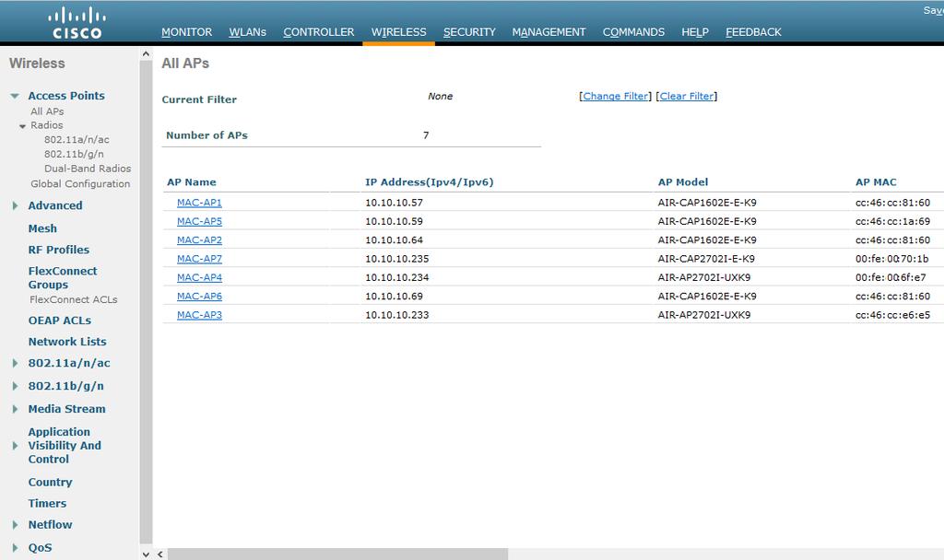Open FlexConnect Groups sidebar section
The width and height of the screenshot is (944, 560).
tap(63, 278)
